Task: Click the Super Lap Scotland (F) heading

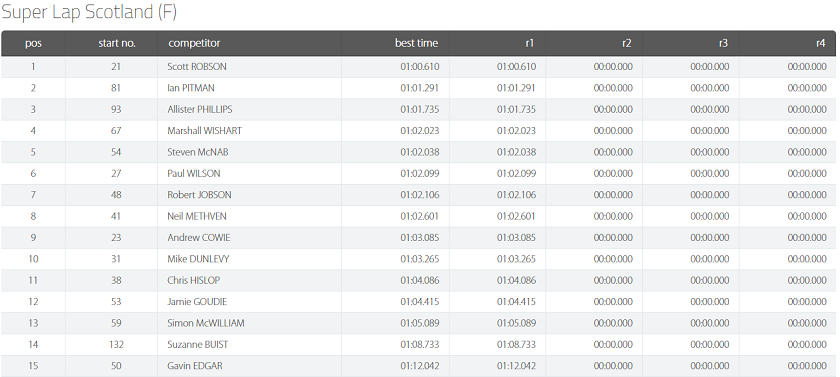Action: (x=89, y=13)
